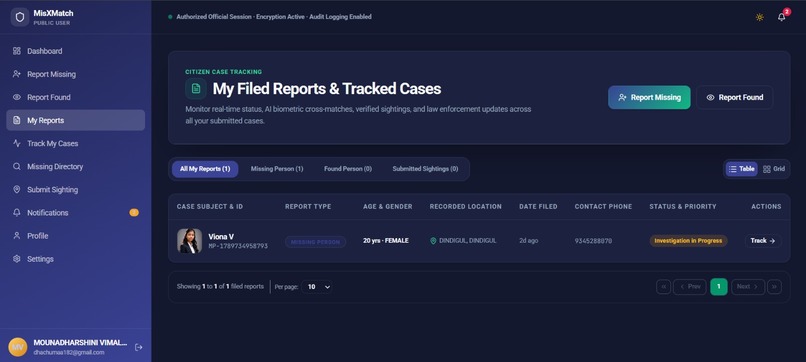Click the orange Notifications count badge
Image resolution: width=806 pixels, height=362 pixels.
tap(134, 212)
